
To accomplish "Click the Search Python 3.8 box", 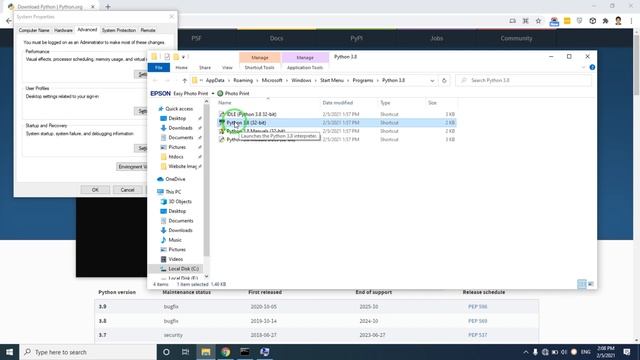I will coord(523,80).
